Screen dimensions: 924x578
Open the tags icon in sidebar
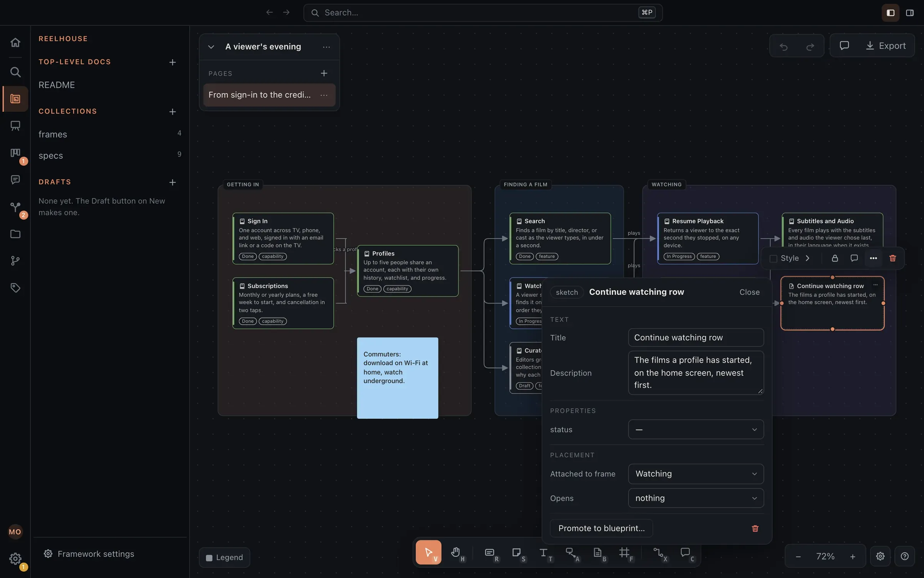click(x=15, y=288)
